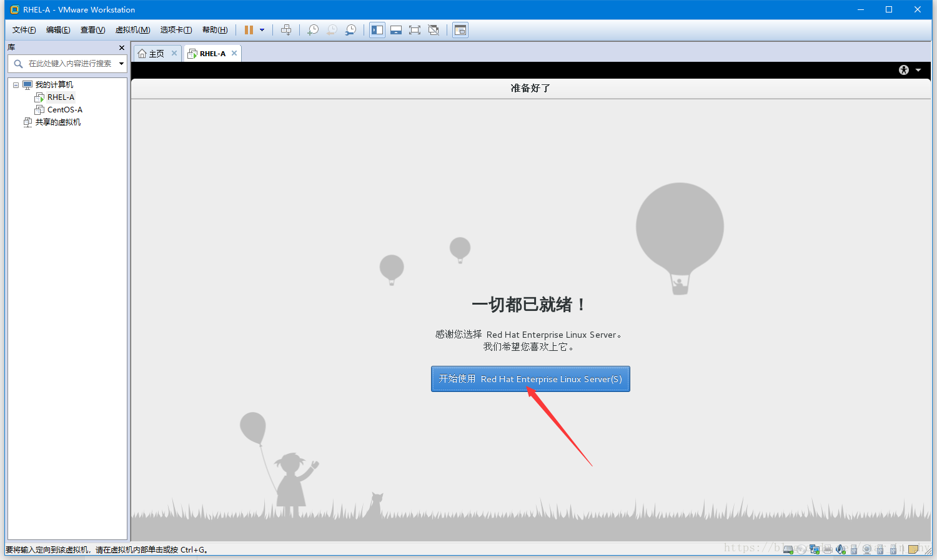Toggle the console view button

460,30
